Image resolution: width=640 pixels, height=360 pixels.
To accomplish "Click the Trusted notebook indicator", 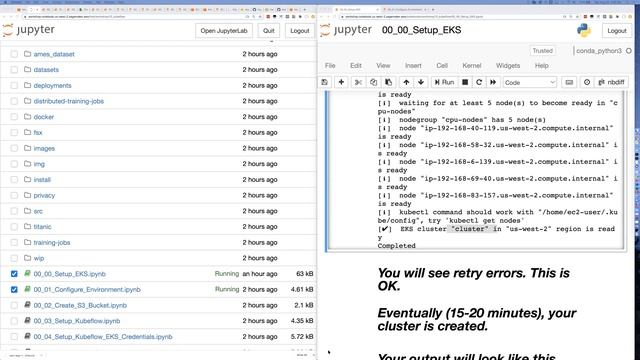I will pos(542,51).
